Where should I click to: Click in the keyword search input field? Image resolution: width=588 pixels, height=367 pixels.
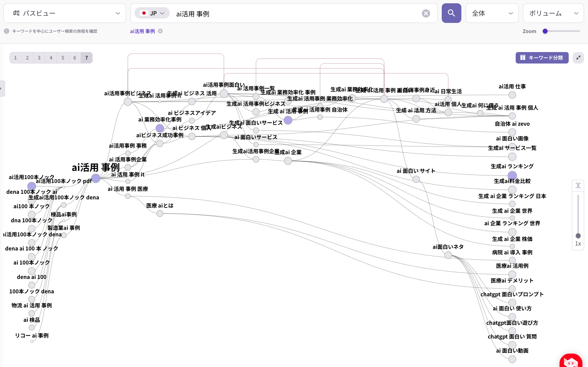tap(294, 14)
